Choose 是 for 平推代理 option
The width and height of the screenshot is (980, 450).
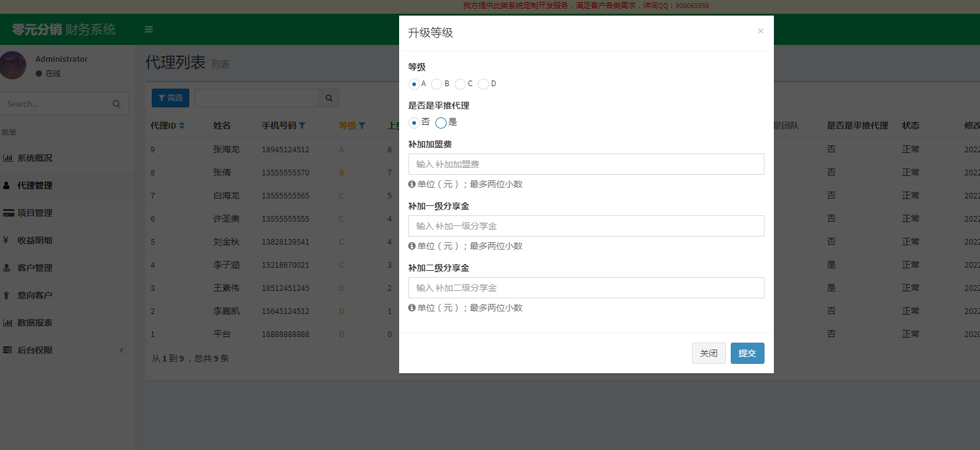(441, 123)
